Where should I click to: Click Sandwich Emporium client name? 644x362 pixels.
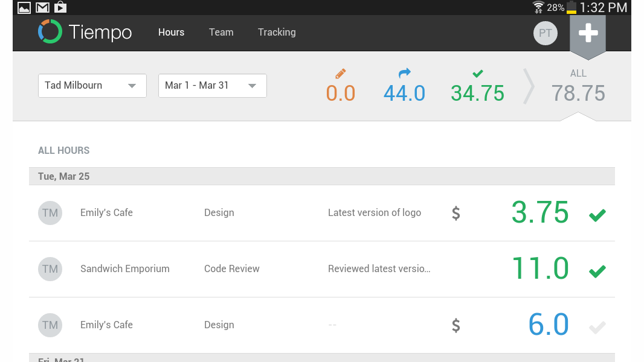125,269
